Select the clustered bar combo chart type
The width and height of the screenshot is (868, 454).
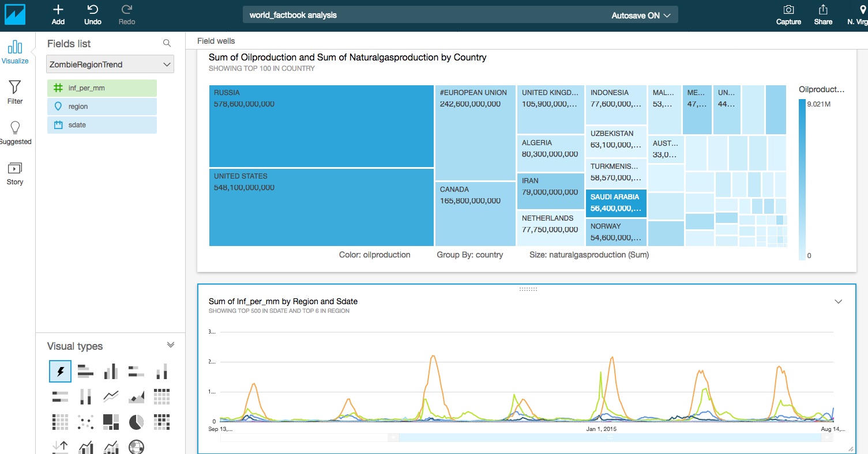tap(85, 447)
